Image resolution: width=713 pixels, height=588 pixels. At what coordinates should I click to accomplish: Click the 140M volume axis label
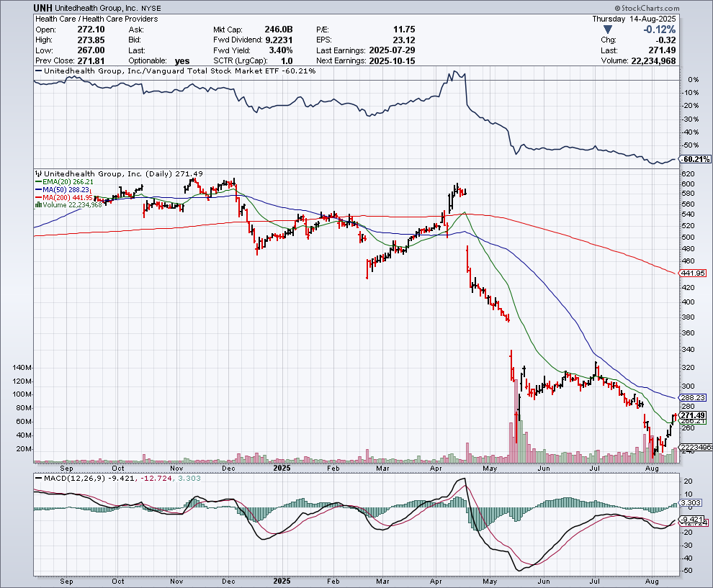click(22, 368)
